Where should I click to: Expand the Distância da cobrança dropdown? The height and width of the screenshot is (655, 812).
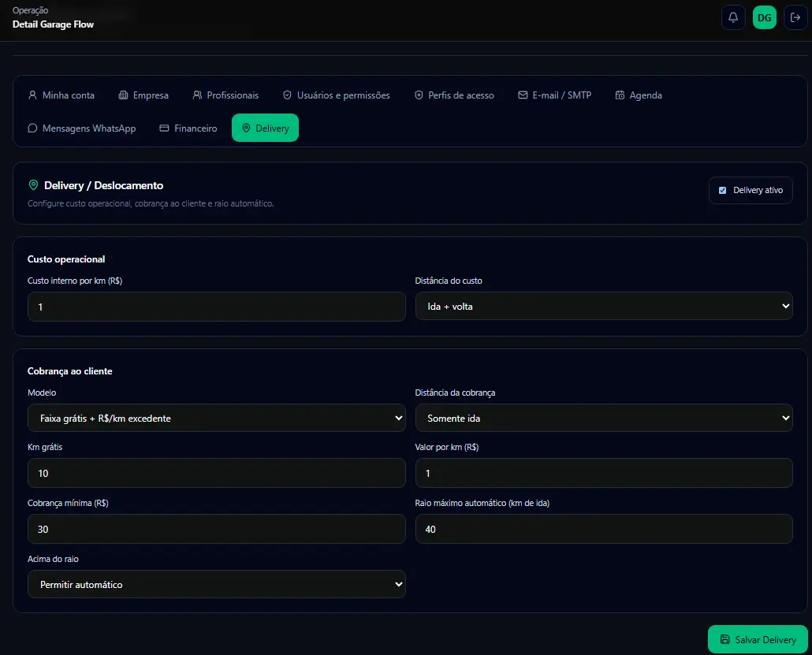point(604,418)
